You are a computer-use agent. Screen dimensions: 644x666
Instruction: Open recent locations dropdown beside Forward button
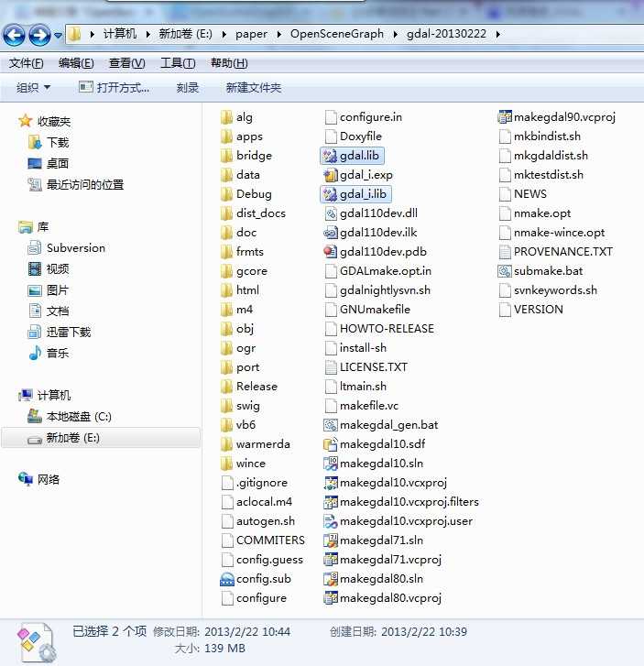point(59,35)
